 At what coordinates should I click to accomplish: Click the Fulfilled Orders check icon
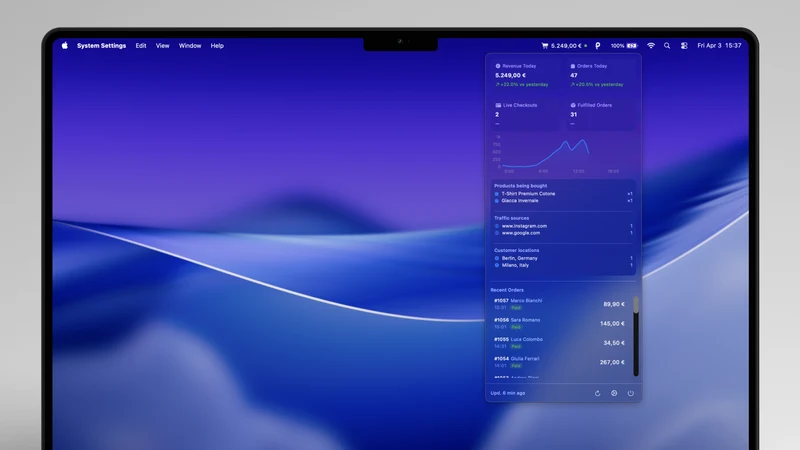573,105
